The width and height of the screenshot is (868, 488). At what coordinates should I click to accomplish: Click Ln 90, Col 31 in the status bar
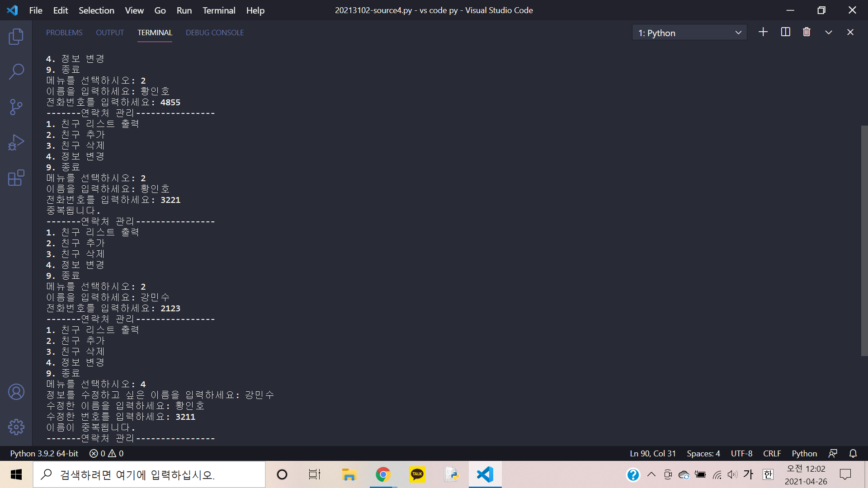tap(653, 453)
